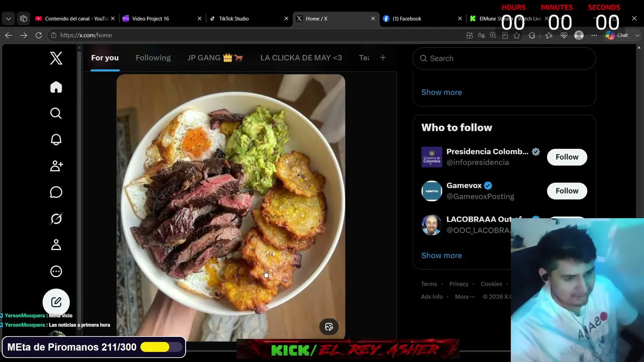
Task: Select the LA CLICKA DE MAY <3 tab
Action: [x=301, y=58]
